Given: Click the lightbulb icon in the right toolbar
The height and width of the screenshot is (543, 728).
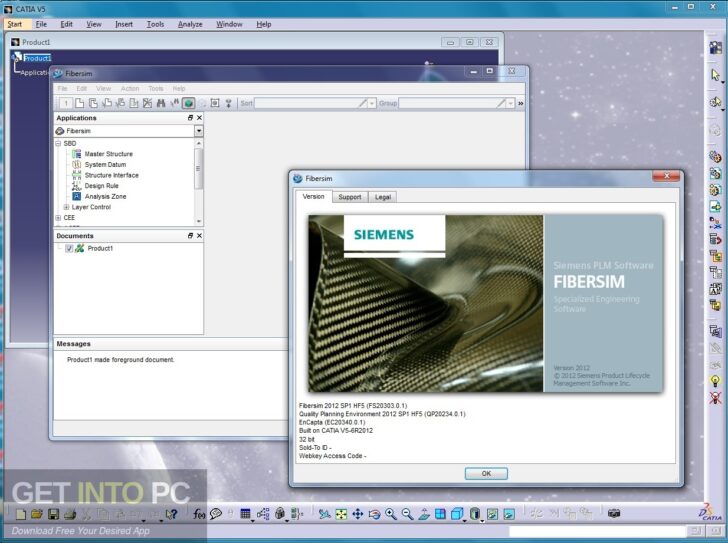Looking at the screenshot, I should click(x=715, y=381).
